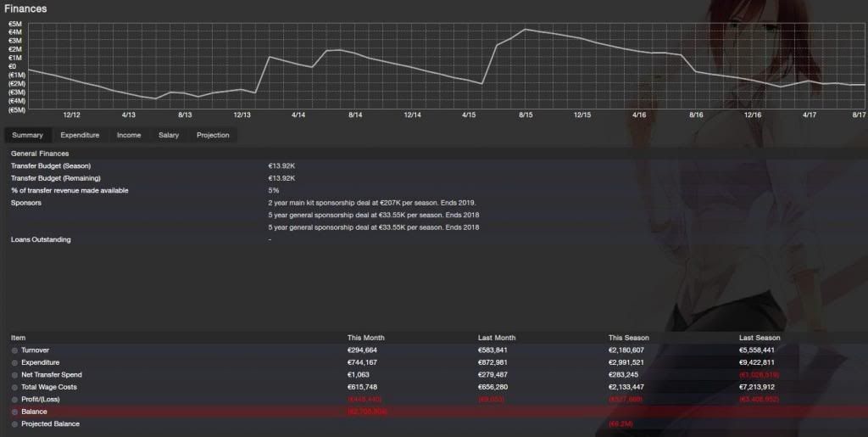Open the Summary tab

(x=28, y=135)
